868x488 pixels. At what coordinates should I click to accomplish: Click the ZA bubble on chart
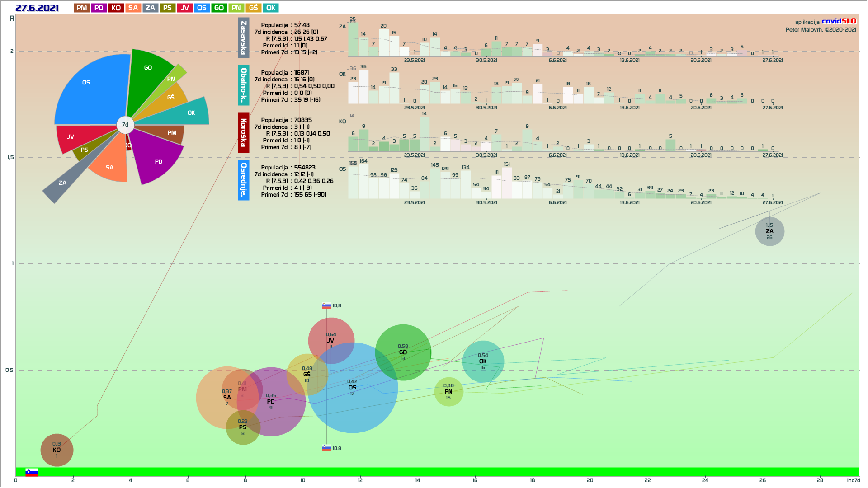(x=769, y=231)
